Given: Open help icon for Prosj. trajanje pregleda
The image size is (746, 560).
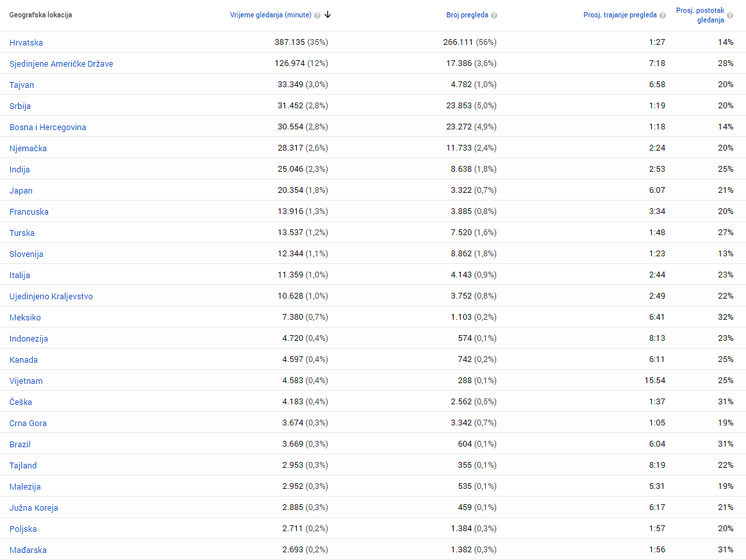Looking at the screenshot, I should click(x=663, y=15).
